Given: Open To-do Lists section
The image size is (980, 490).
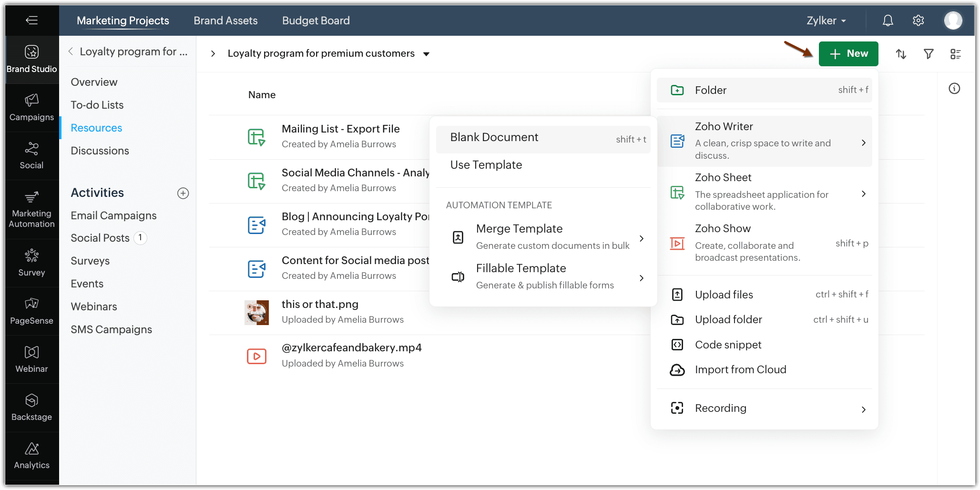Looking at the screenshot, I should 97,105.
